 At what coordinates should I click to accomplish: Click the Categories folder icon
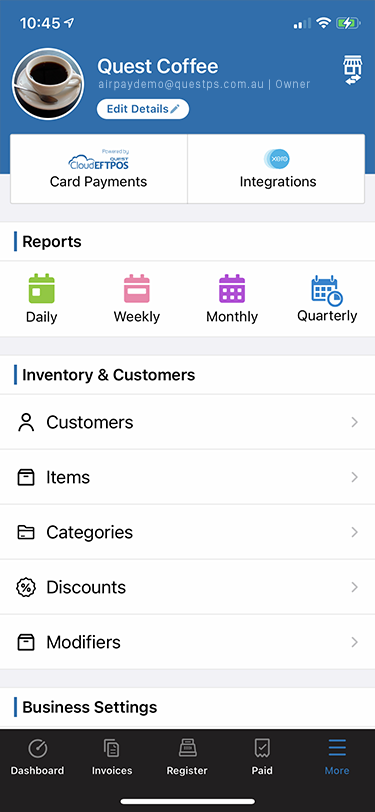pyautogui.click(x=26, y=532)
